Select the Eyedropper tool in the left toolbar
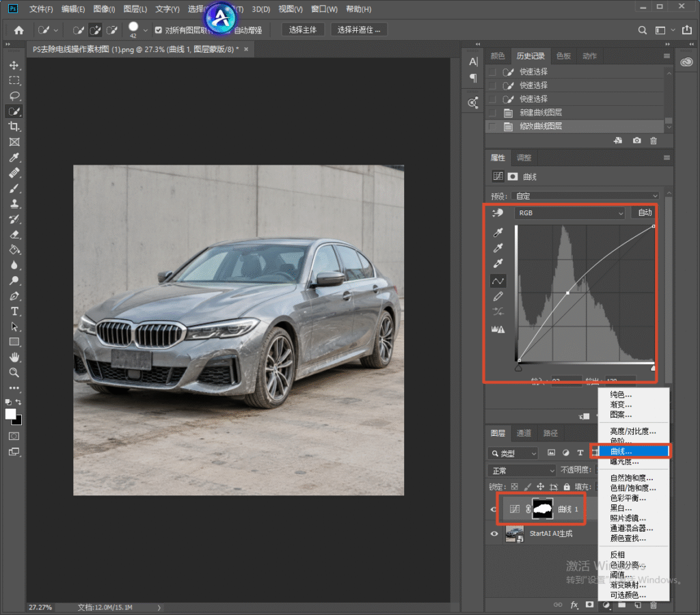Viewport: 700px width, 615px height. pyautogui.click(x=14, y=158)
